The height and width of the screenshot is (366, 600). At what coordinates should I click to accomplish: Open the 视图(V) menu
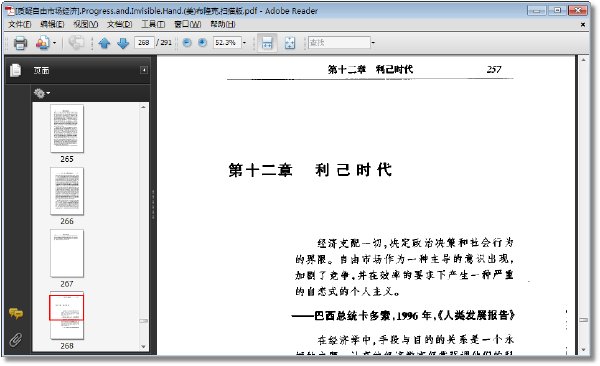tap(85, 24)
